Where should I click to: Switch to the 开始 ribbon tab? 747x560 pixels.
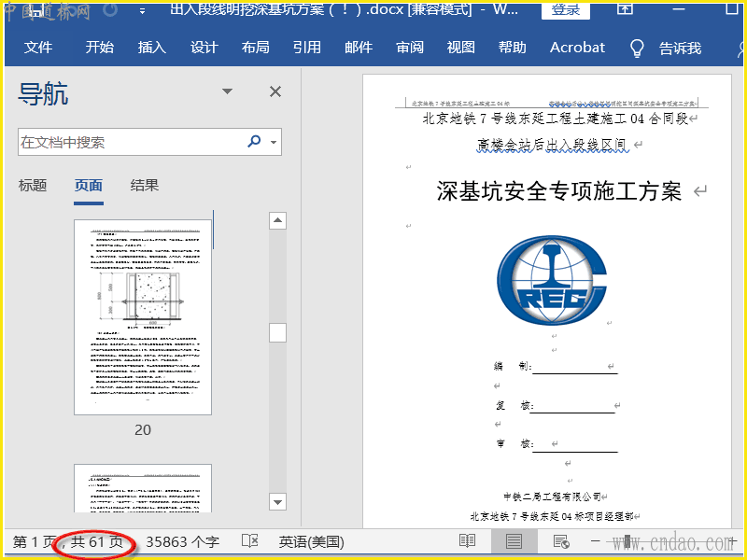point(100,48)
